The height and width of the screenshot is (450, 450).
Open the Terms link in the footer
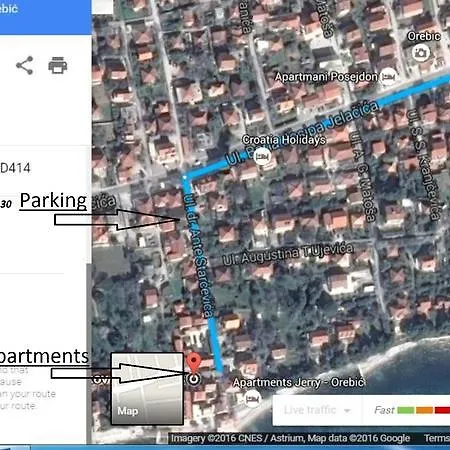(x=437, y=438)
